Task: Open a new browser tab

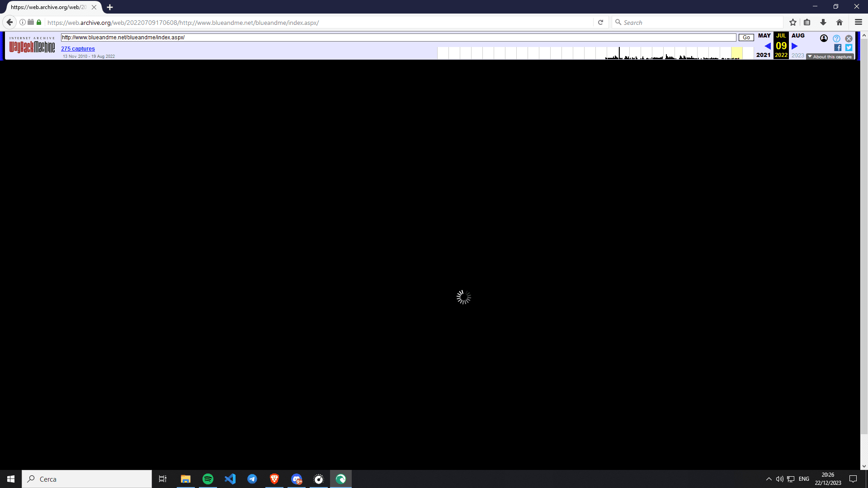Action: click(110, 7)
